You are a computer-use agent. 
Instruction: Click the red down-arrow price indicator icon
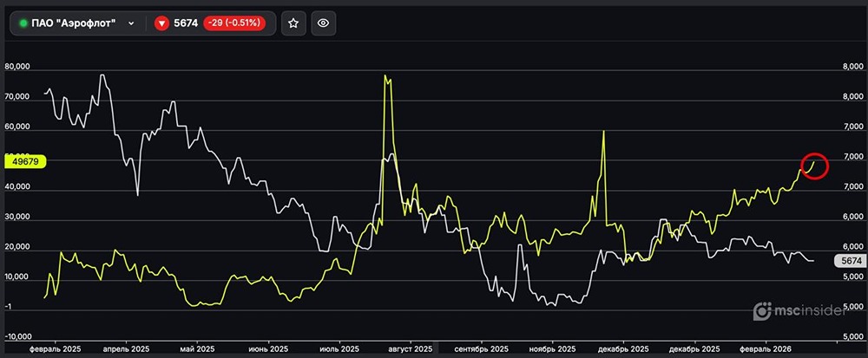[161, 23]
